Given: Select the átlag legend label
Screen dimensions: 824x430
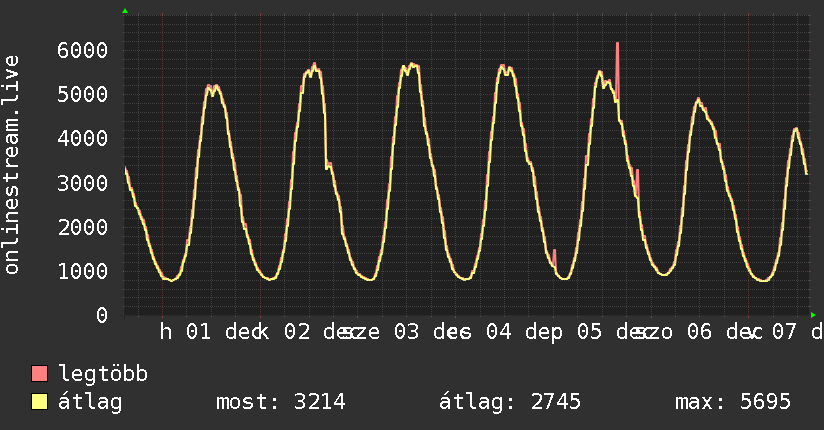Looking at the screenshot, I should (x=90, y=403).
